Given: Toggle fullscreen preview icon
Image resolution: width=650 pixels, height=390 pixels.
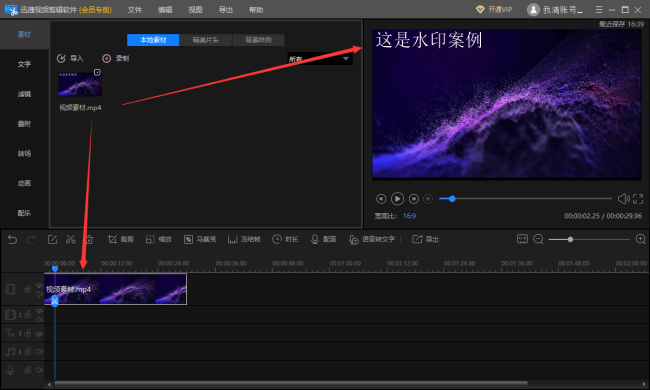Looking at the screenshot, I should (x=638, y=199).
